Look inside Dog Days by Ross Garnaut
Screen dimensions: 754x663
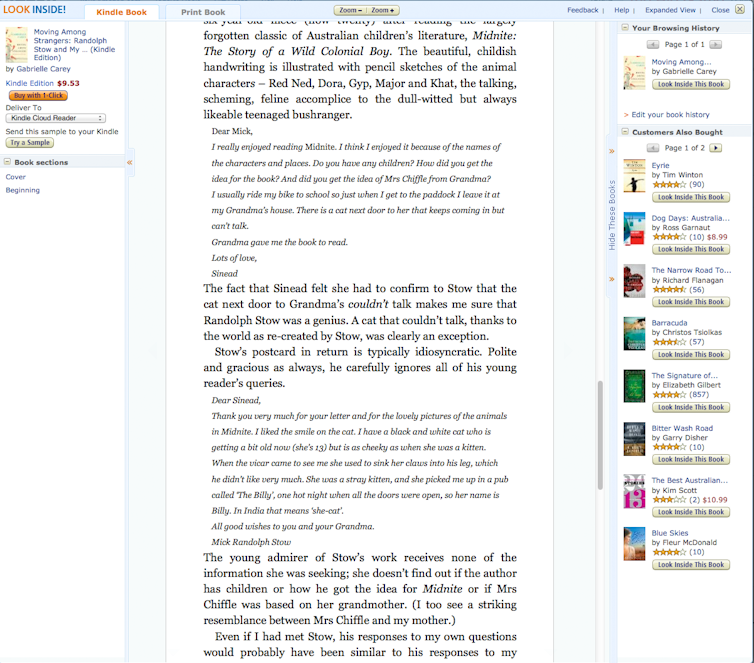point(691,250)
